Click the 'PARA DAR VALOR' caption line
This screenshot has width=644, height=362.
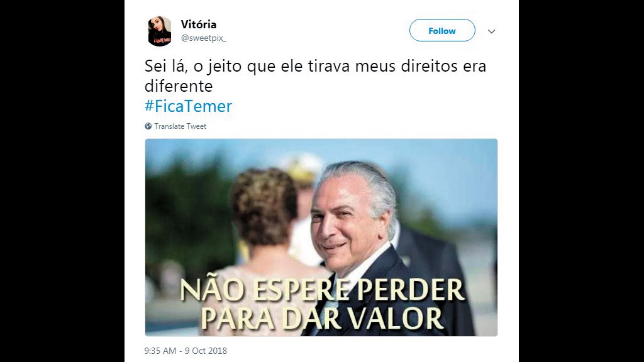[322, 318]
